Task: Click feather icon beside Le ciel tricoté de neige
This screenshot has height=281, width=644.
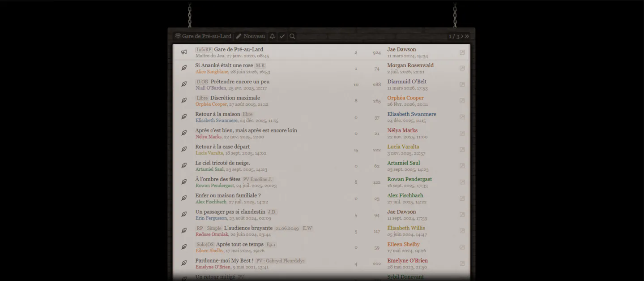Action: point(184,165)
